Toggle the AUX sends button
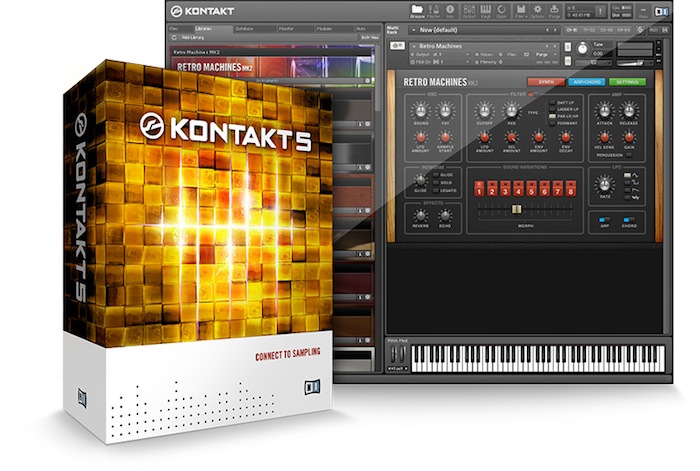 (654, 30)
